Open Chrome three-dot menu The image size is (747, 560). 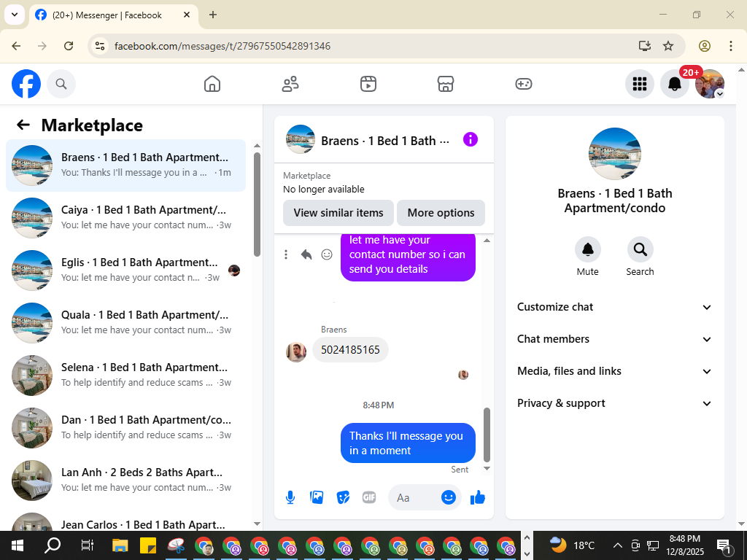[731, 46]
